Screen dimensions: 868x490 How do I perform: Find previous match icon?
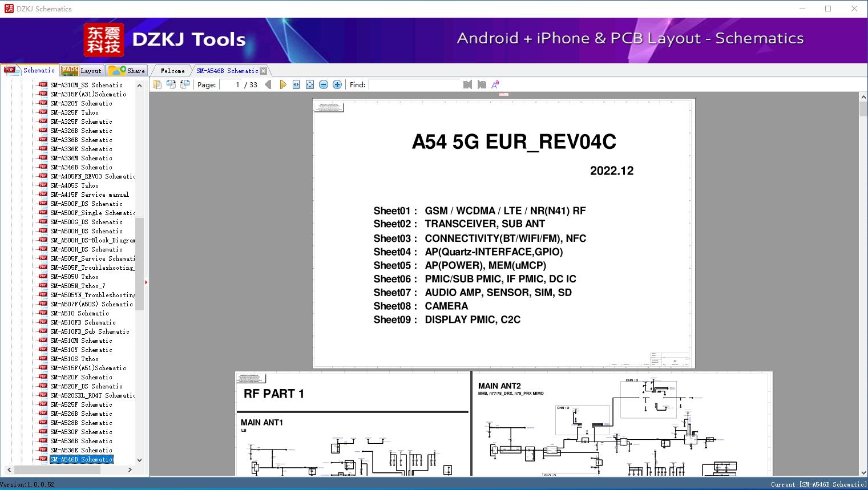click(x=468, y=84)
